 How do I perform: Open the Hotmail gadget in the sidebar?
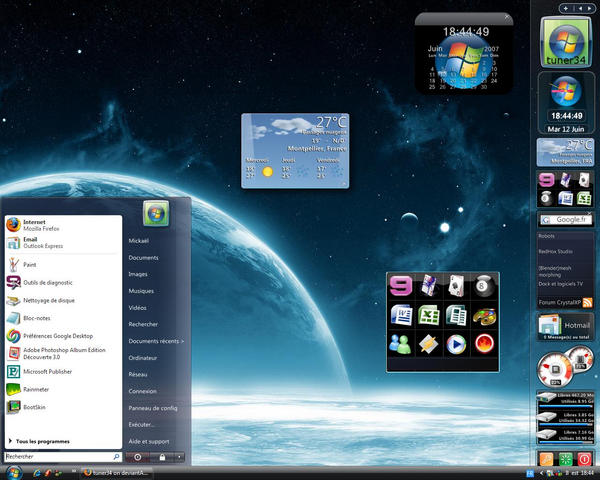tap(566, 327)
